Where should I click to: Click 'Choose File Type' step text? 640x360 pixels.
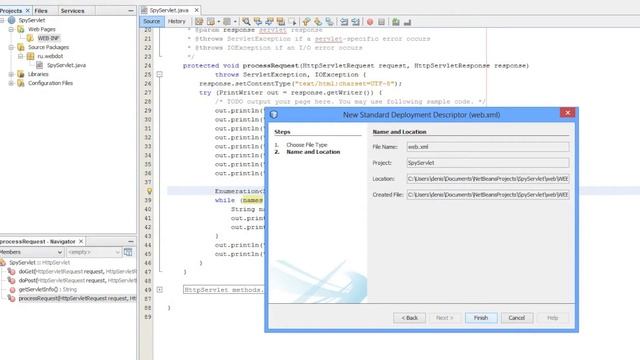pos(307,145)
